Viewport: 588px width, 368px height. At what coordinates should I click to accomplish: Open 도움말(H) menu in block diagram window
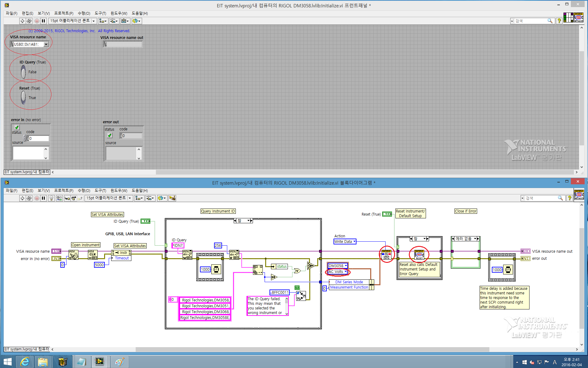(x=139, y=190)
